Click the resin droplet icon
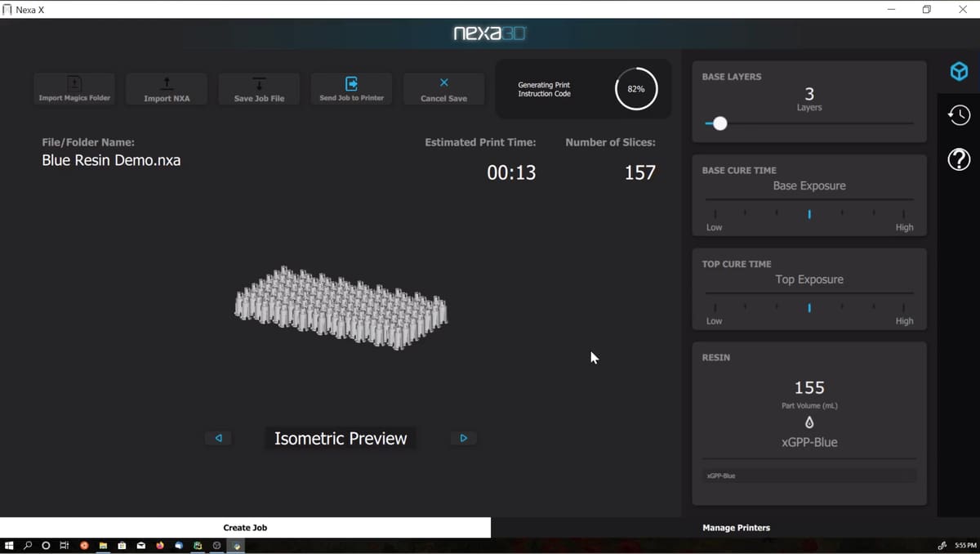Viewport: 980px width, 554px height. 809,422
